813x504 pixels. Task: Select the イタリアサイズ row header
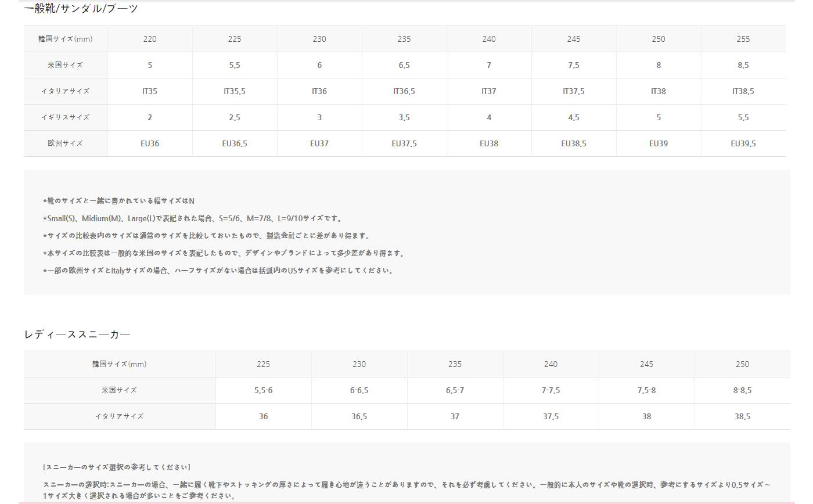tap(64, 91)
